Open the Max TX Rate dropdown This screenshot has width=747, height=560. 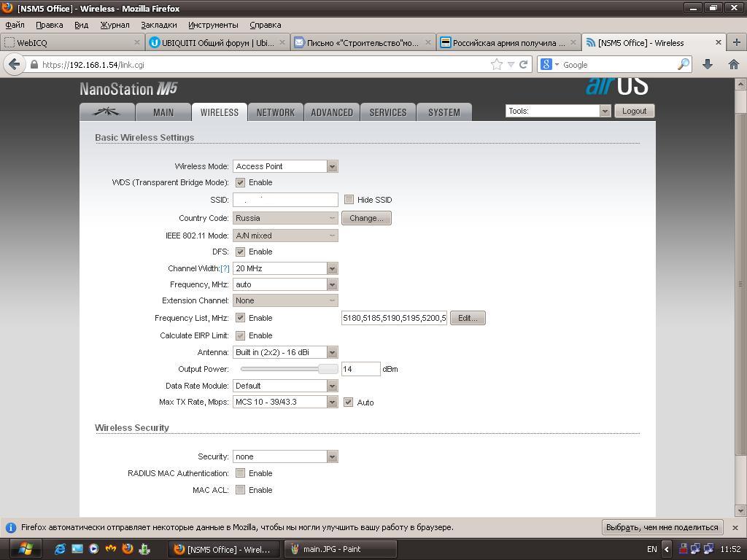pyautogui.click(x=285, y=402)
